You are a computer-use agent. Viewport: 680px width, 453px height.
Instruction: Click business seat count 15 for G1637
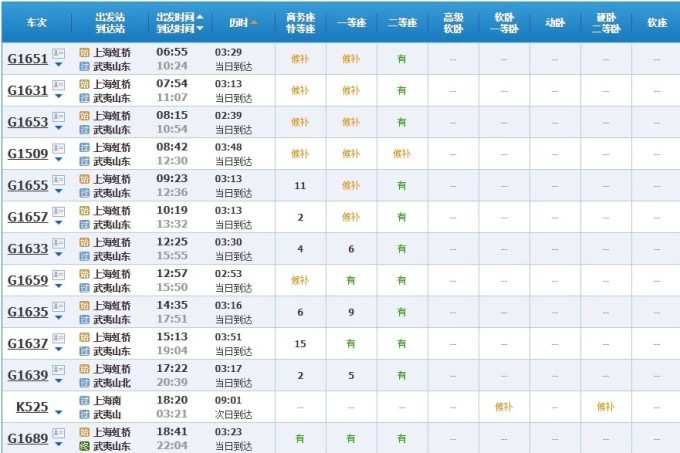pos(300,344)
